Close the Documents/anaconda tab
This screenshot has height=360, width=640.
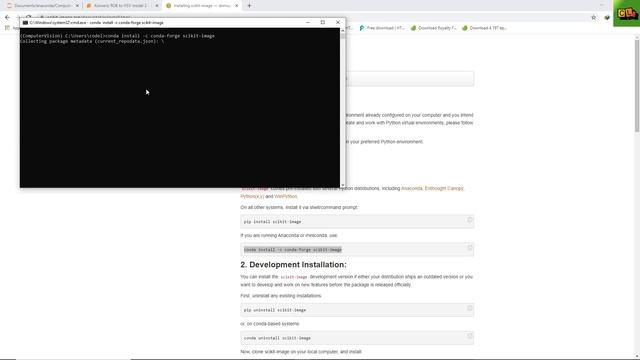point(77,6)
